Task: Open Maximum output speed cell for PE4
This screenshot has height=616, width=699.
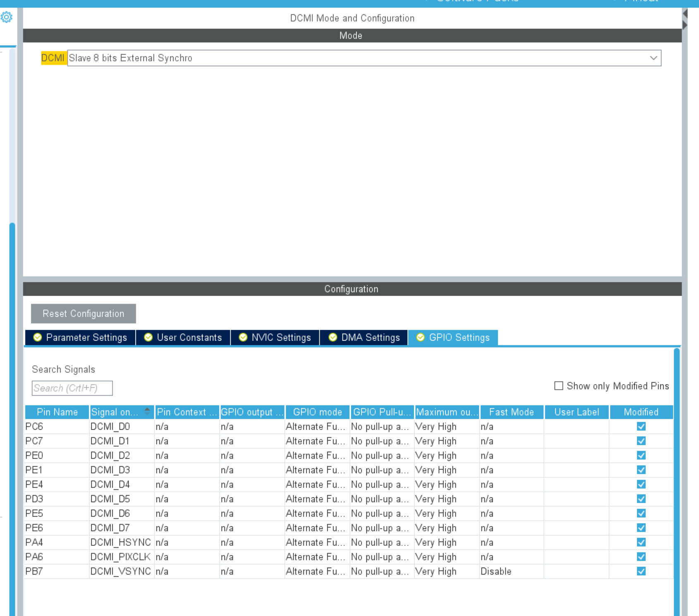Action: coord(447,484)
